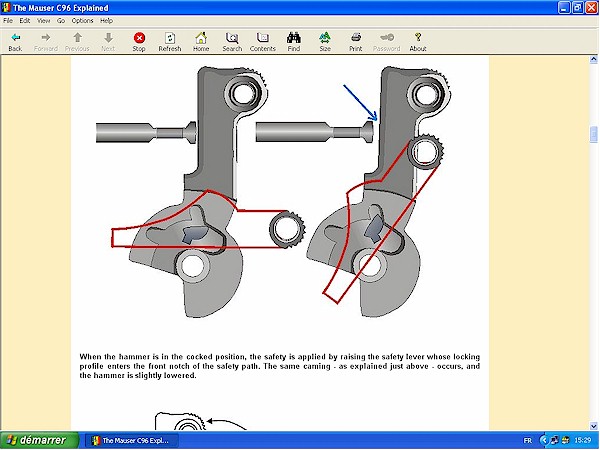Screen dimensions: 600x450
Task: Open the Search tool icon
Action: (232, 38)
